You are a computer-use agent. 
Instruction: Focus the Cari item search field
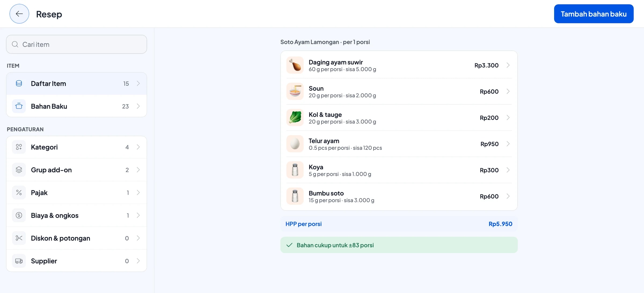click(76, 44)
